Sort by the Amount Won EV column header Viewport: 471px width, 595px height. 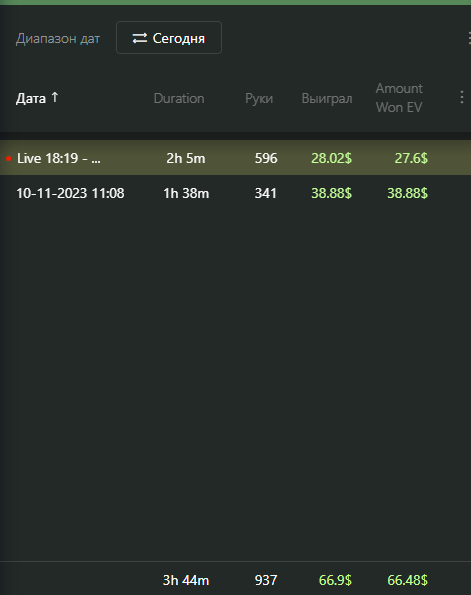point(399,98)
